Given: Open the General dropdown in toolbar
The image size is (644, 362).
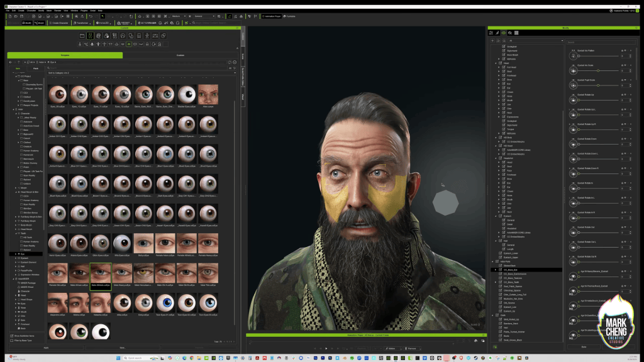Looking at the screenshot, I should pyautogui.click(x=204, y=16).
